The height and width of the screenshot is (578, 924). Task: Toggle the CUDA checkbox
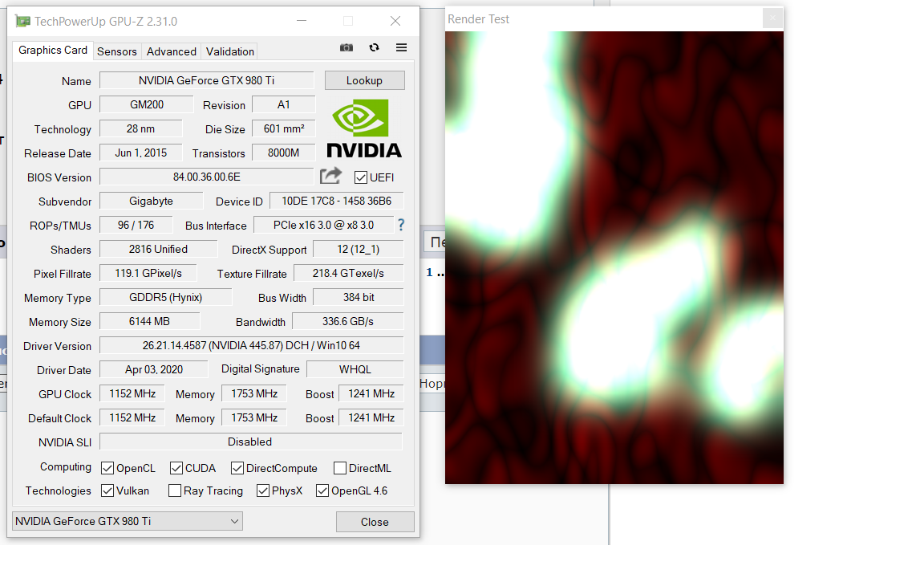pyautogui.click(x=176, y=468)
